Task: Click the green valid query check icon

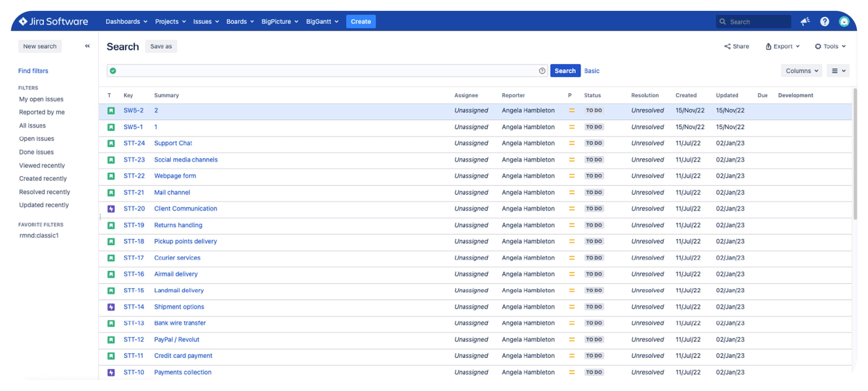Action: (113, 71)
